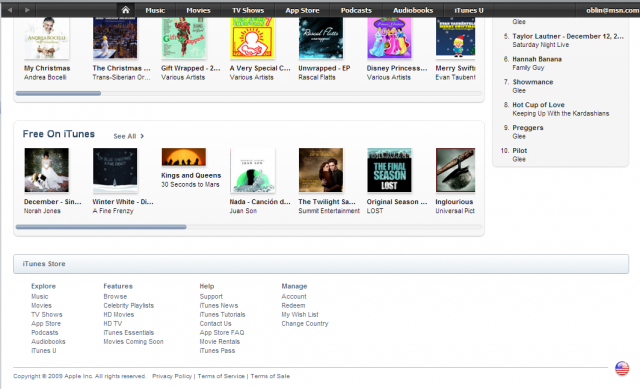Open the Pilot episode of Glee

click(520, 151)
